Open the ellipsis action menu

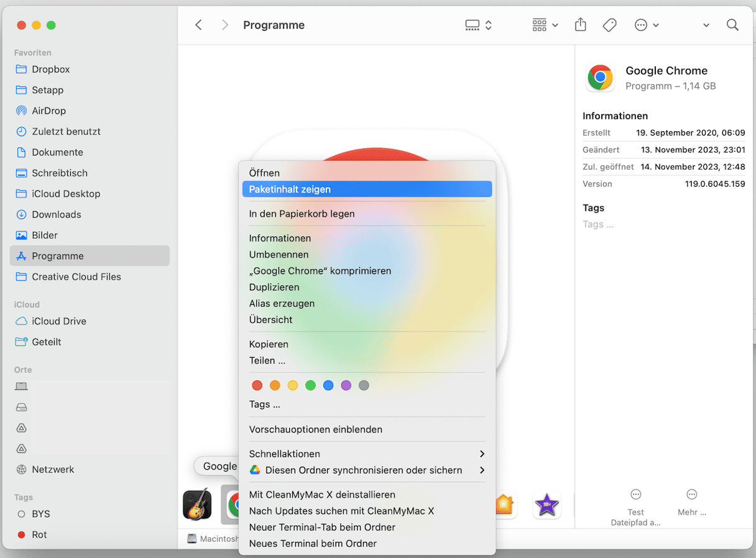pos(647,25)
